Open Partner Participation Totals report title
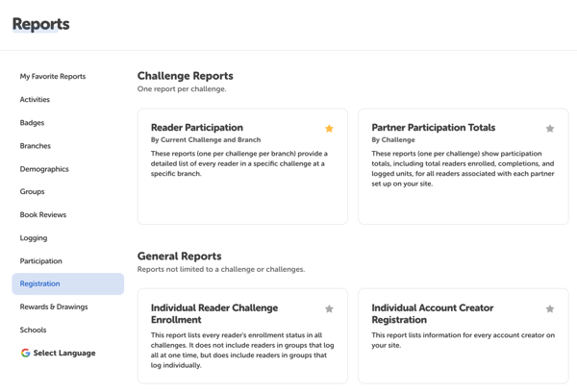The width and height of the screenshot is (577, 392). [434, 128]
